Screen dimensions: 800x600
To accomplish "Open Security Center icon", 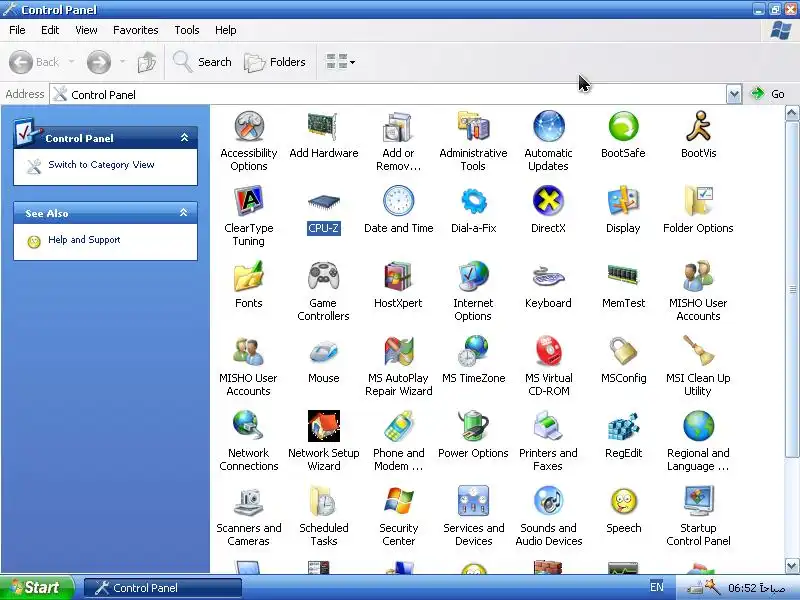I will click(398, 501).
